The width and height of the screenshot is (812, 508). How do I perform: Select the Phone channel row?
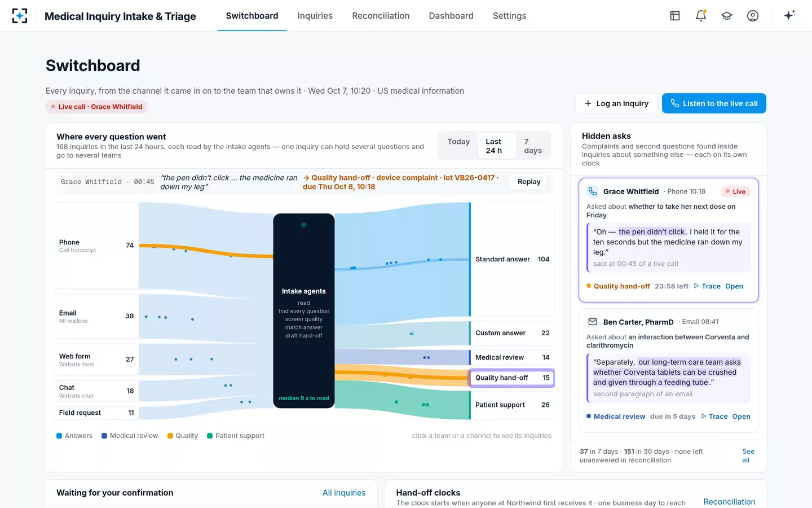[96, 246]
